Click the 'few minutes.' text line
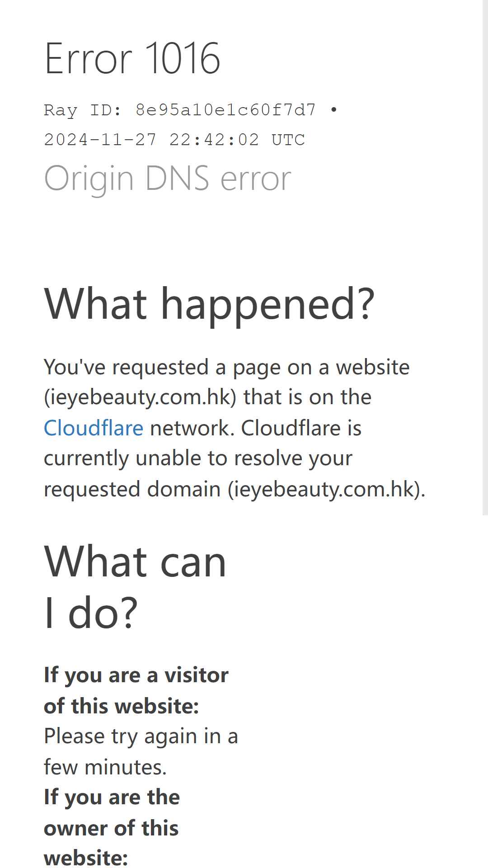488x868 pixels. click(105, 767)
